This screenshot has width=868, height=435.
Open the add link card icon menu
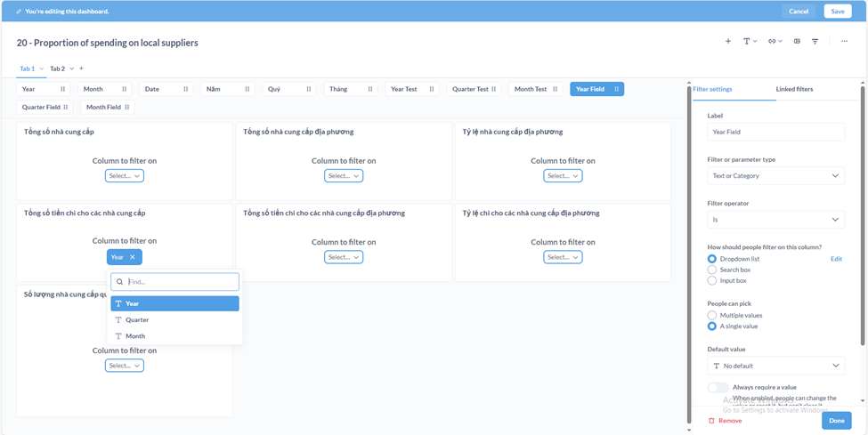click(x=775, y=42)
